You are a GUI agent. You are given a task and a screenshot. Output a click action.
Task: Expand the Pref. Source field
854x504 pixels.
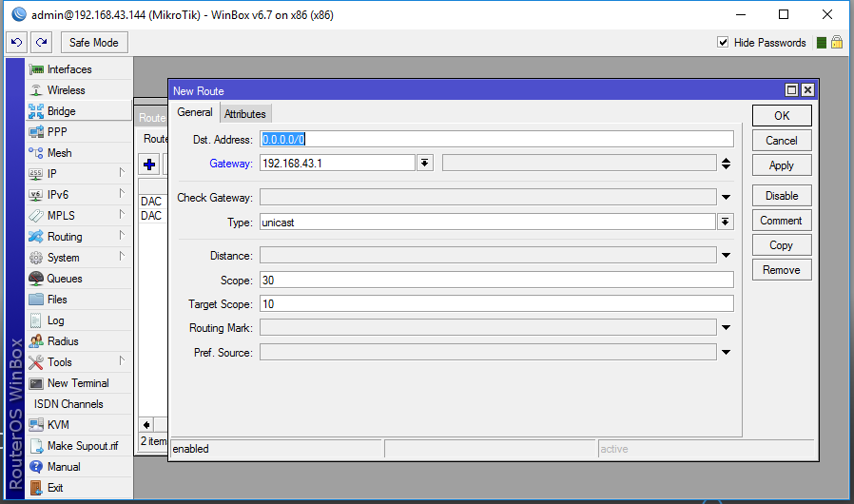point(726,352)
